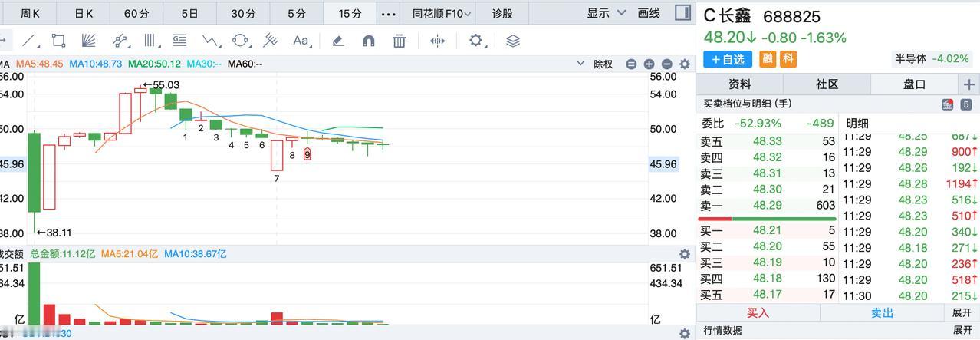Click the red 买入 button
This screenshot has height=340, width=980.
pos(758,312)
